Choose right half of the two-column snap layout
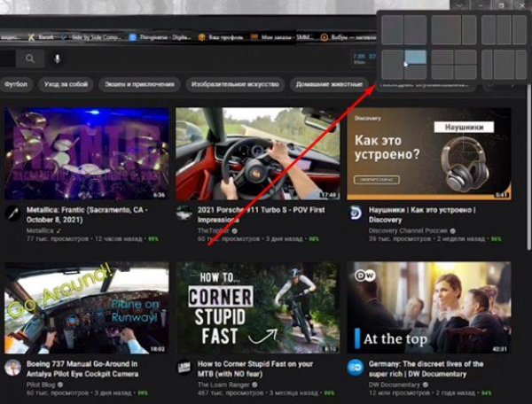Screen dimensions: 532x404 pos(415,29)
